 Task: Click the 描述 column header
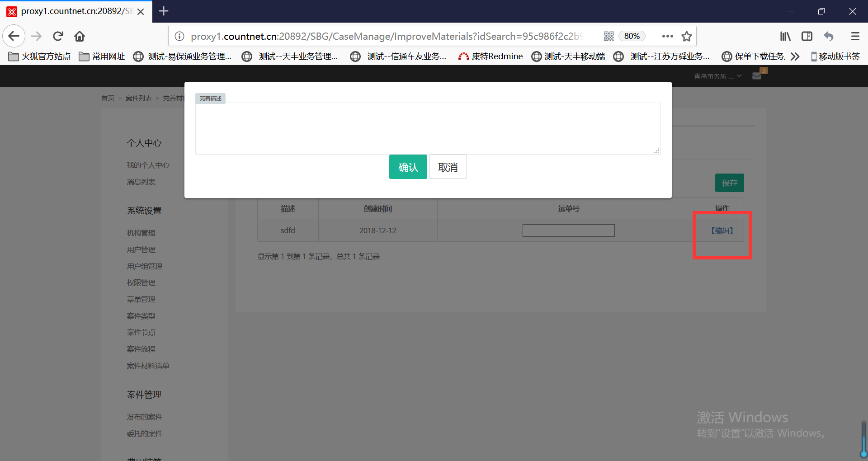288,209
